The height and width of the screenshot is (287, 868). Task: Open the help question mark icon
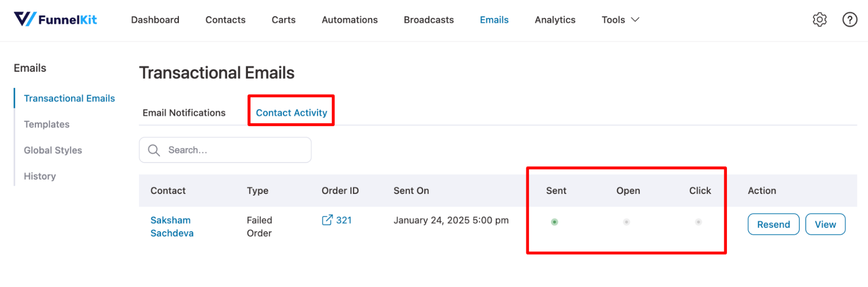tap(850, 20)
